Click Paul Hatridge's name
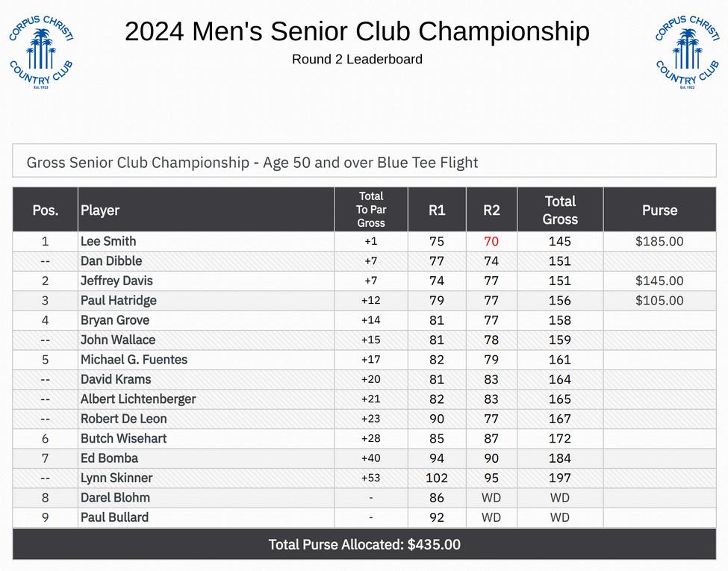The width and height of the screenshot is (728, 571). 119,300
